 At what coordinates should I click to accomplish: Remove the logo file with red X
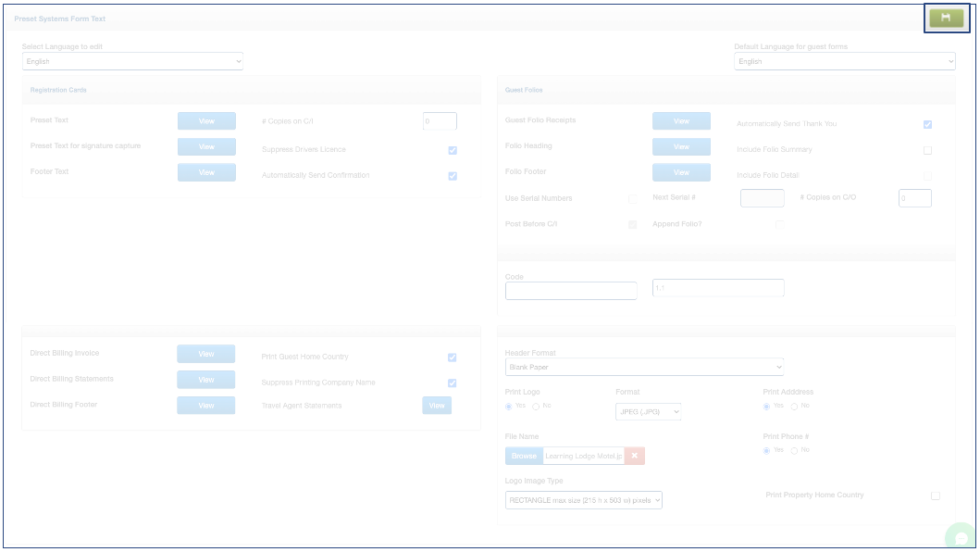click(x=635, y=456)
